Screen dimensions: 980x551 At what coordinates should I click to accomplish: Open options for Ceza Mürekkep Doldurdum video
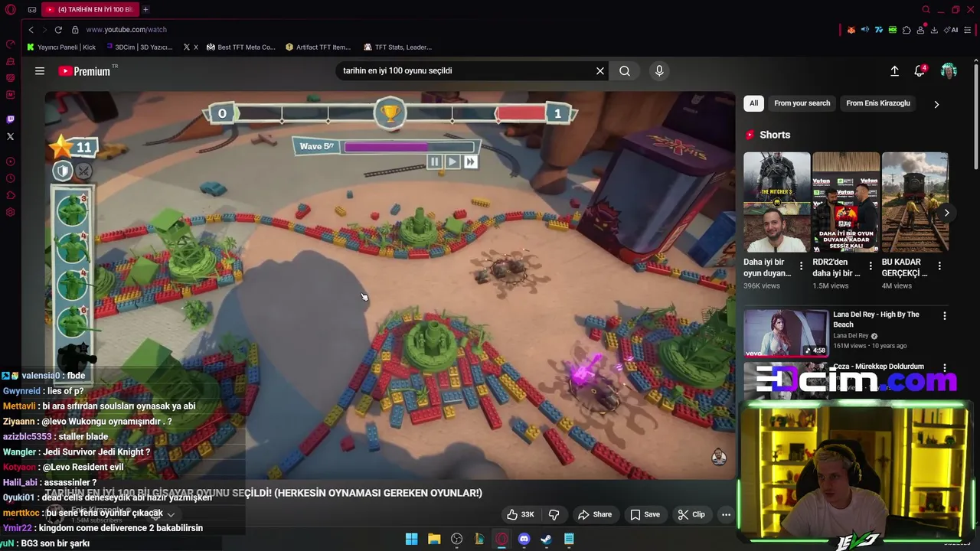[x=944, y=367]
